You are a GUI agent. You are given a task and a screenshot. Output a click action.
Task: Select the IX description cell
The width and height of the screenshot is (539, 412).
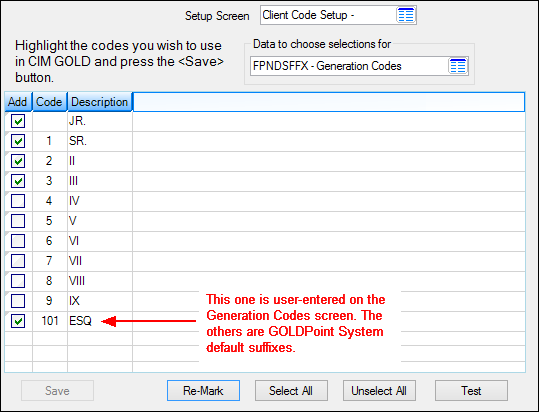[100, 301]
